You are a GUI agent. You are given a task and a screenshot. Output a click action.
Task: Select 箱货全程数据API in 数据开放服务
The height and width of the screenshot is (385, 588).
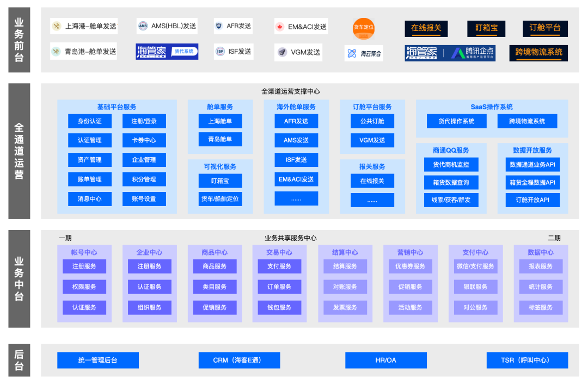[532, 182]
